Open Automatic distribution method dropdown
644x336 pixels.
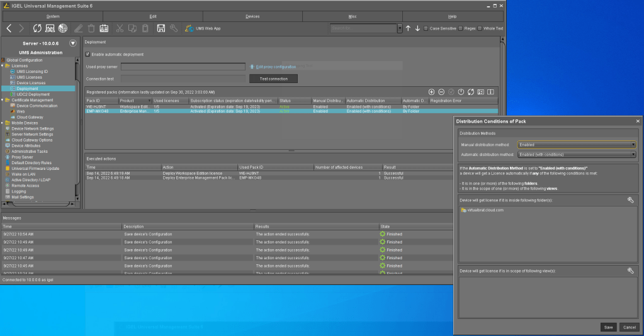[x=576, y=154]
